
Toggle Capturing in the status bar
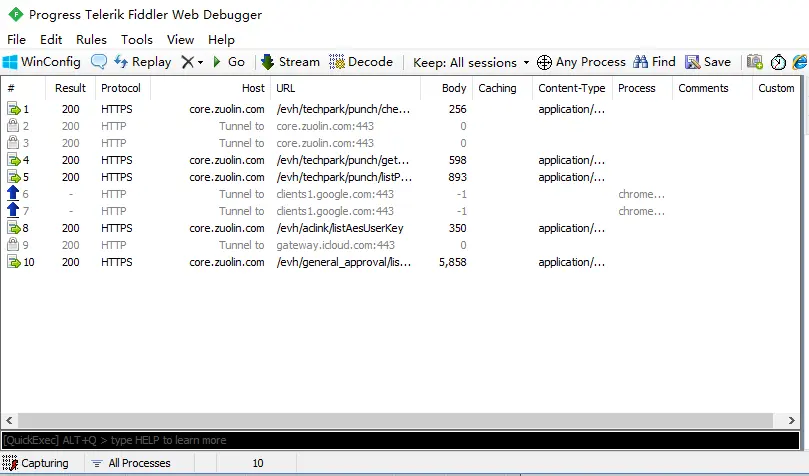click(36, 463)
